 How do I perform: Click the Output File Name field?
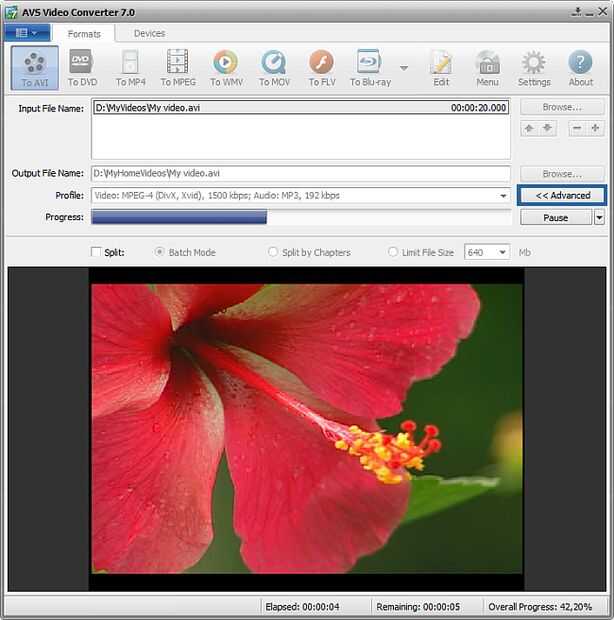[300, 174]
